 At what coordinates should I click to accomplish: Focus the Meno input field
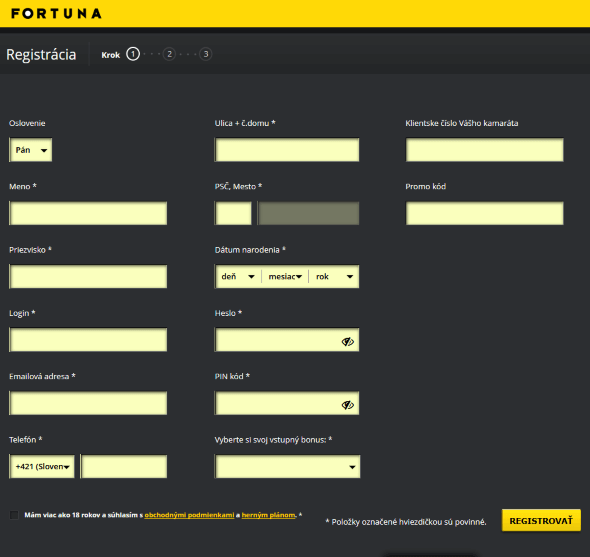point(88,213)
